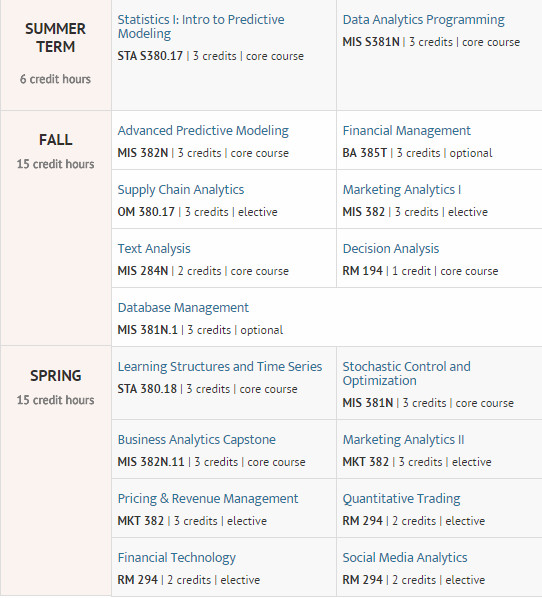Click the Text Analysis course link
This screenshot has height=598, width=542.
click(154, 248)
